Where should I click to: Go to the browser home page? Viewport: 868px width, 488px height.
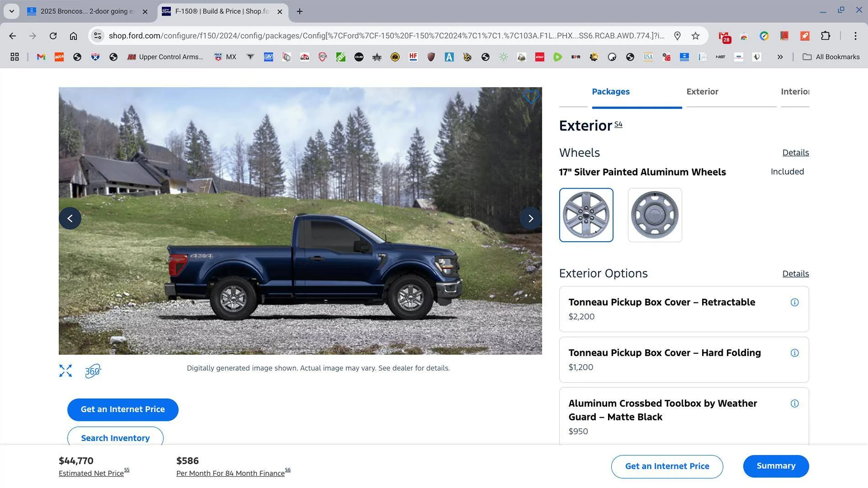73,36
